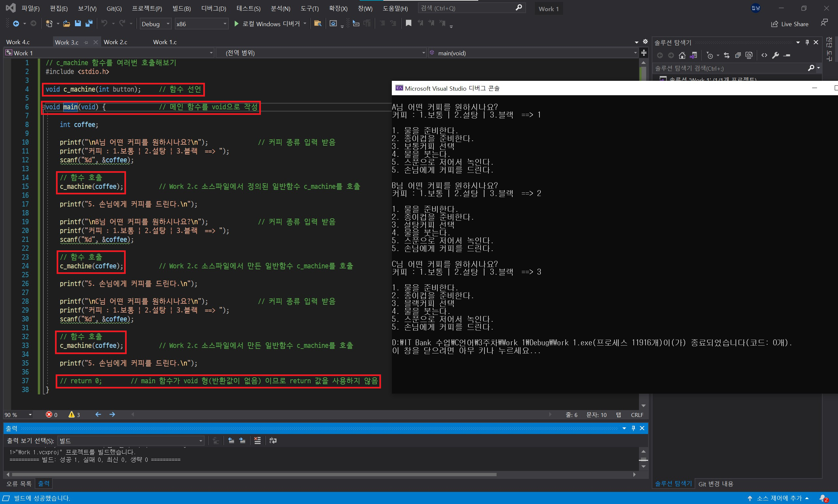Click the Find in Files icon

318,24
